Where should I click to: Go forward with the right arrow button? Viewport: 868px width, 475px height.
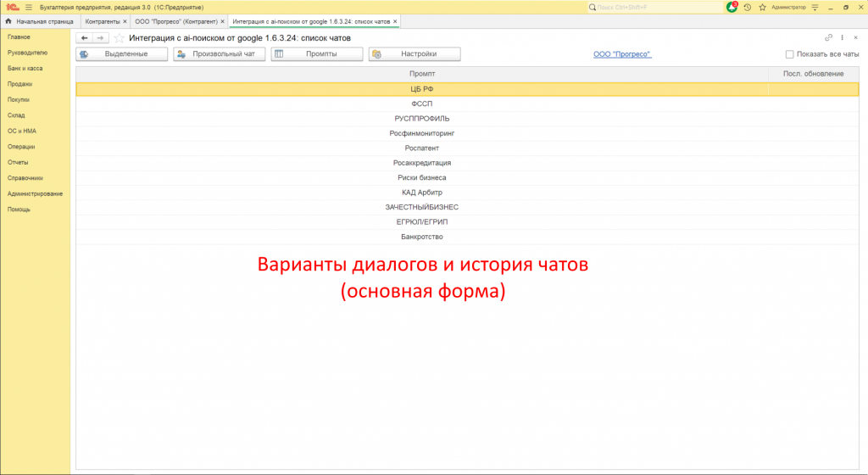click(100, 37)
